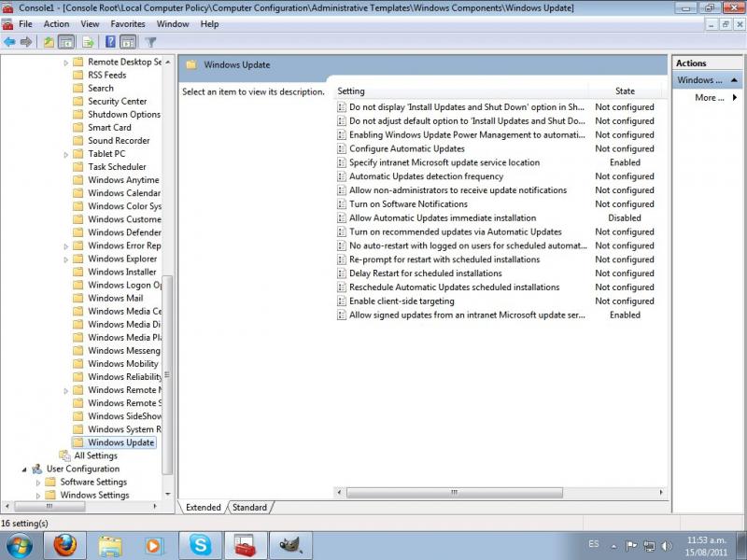The image size is (747, 560).
Task: Click the User Configuration node icon
Action: pyautogui.click(x=37, y=469)
